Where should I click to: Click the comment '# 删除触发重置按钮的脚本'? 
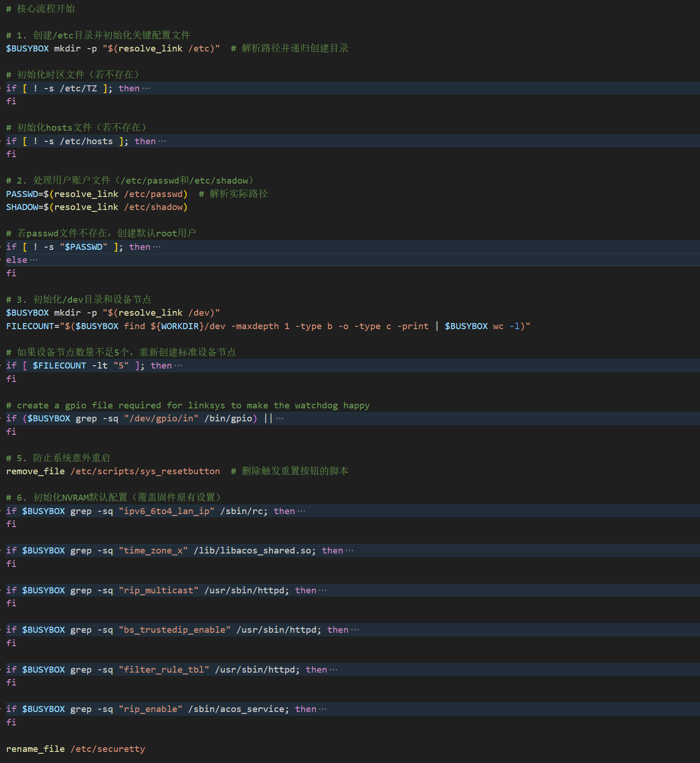pos(290,471)
